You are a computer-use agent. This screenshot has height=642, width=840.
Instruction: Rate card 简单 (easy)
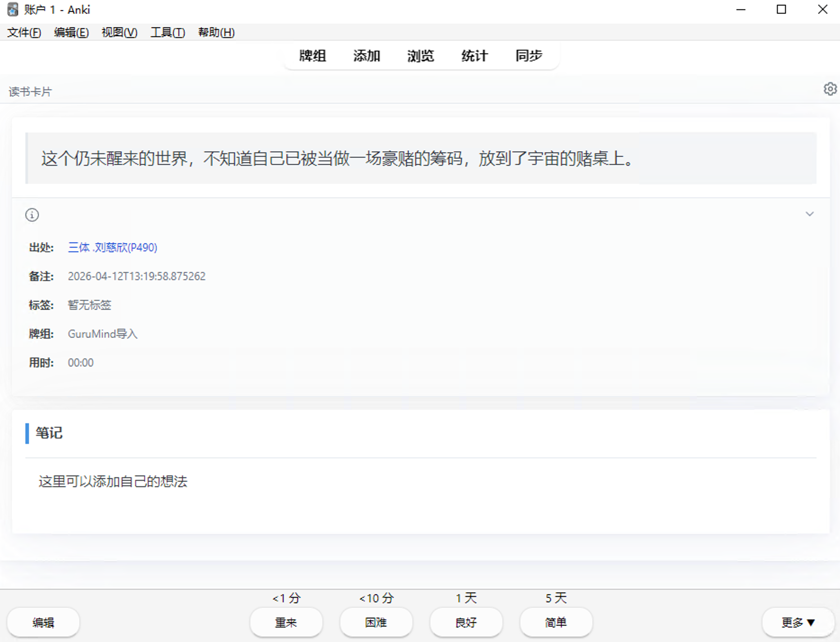(x=556, y=622)
